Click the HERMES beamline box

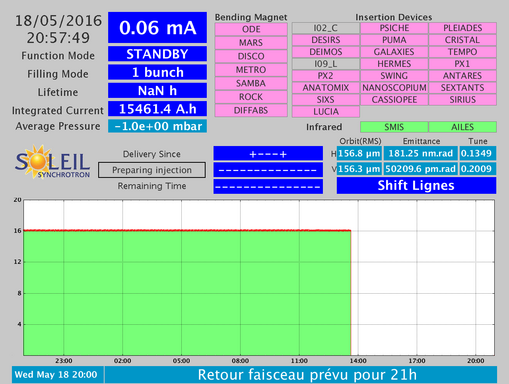point(394,64)
